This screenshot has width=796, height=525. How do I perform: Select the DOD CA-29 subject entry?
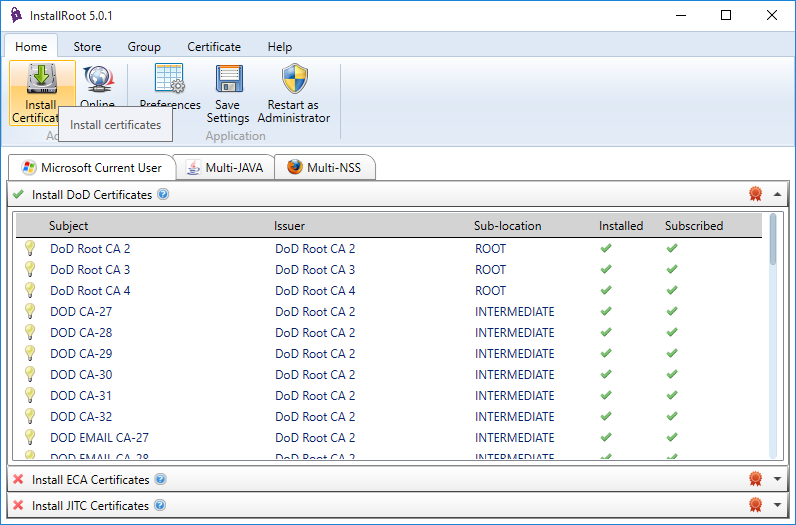point(81,354)
